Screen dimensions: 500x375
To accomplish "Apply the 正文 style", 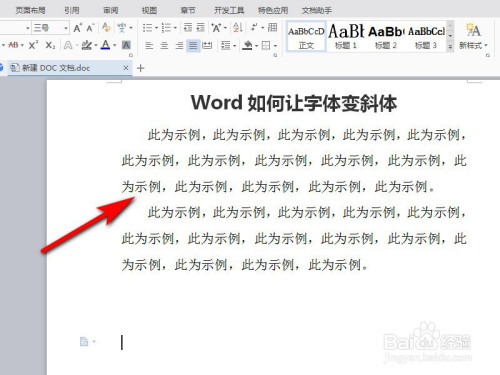I will 306,37.
